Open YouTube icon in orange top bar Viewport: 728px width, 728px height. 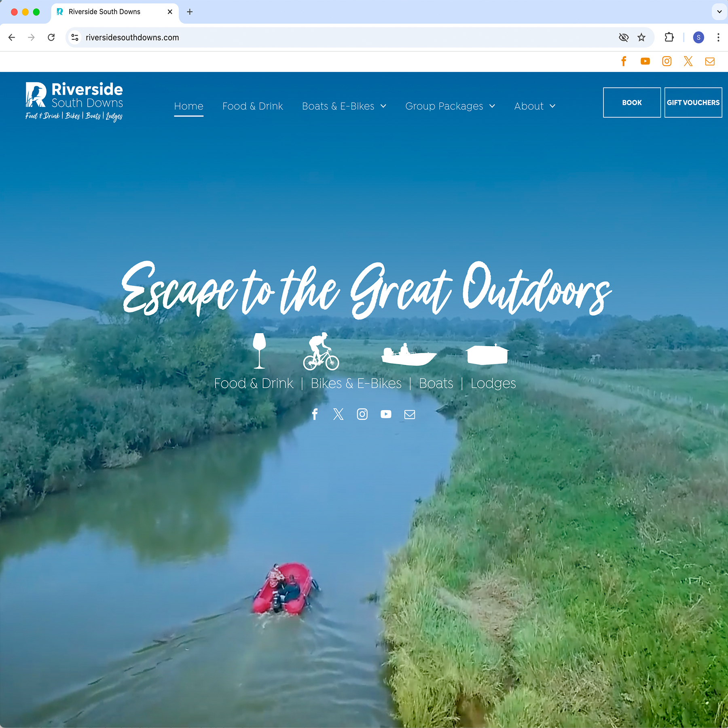pos(645,61)
